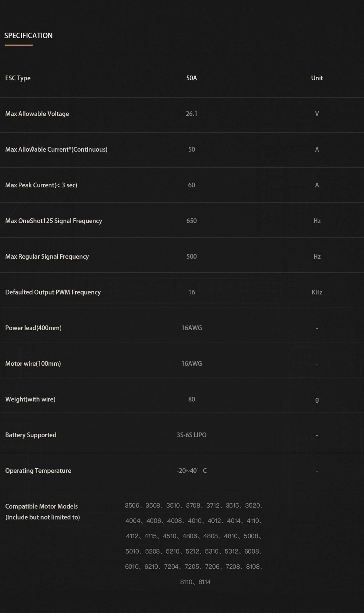Image resolution: width=364 pixels, height=613 pixels.
Task: Click the Operating Temperature label
Action: point(38,471)
